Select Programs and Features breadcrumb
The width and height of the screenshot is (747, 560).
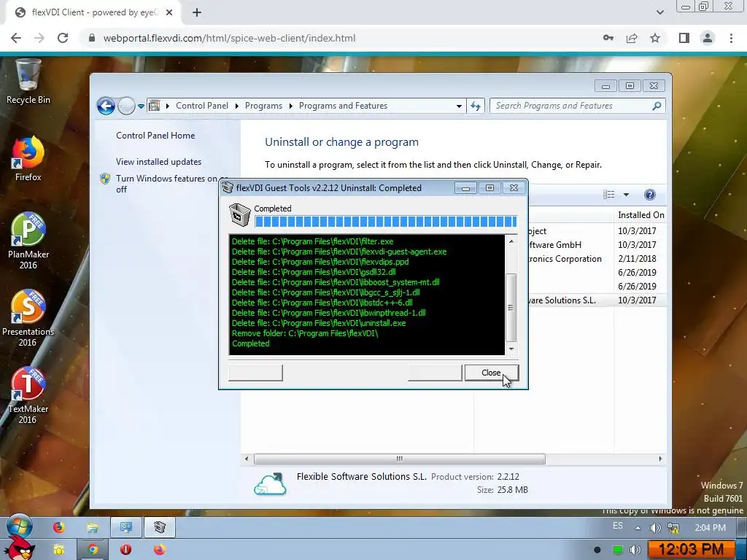[343, 106]
